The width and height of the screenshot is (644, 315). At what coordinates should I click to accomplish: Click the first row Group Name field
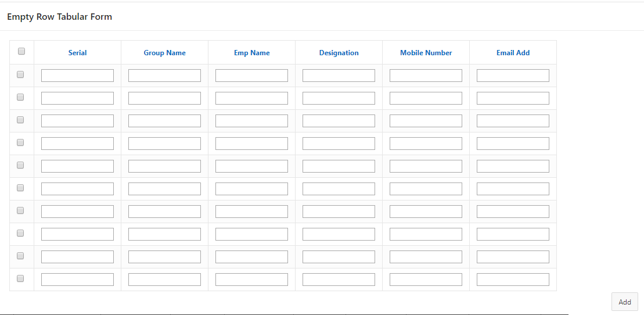pos(164,76)
